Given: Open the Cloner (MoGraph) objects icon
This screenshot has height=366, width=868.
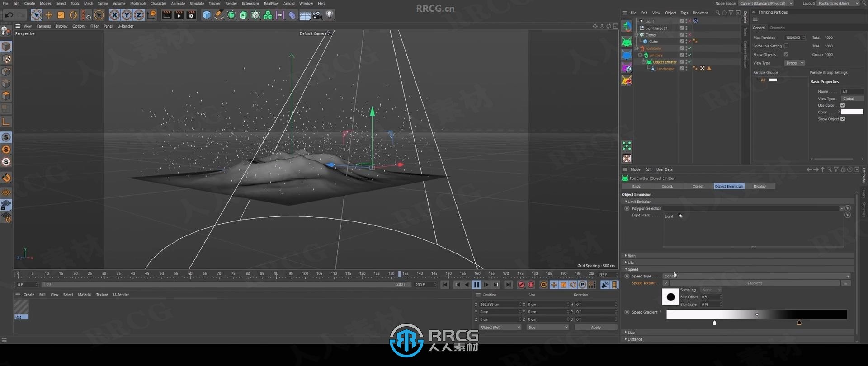Looking at the screenshot, I should (255, 15).
